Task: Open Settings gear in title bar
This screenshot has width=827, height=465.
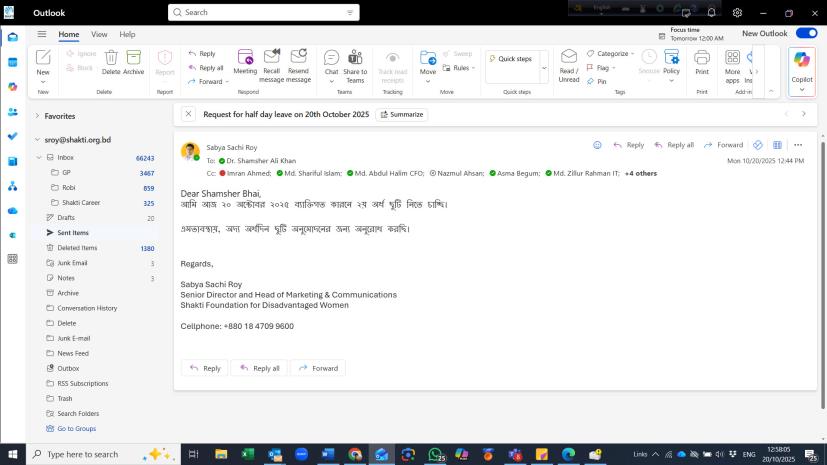Action: (737, 13)
